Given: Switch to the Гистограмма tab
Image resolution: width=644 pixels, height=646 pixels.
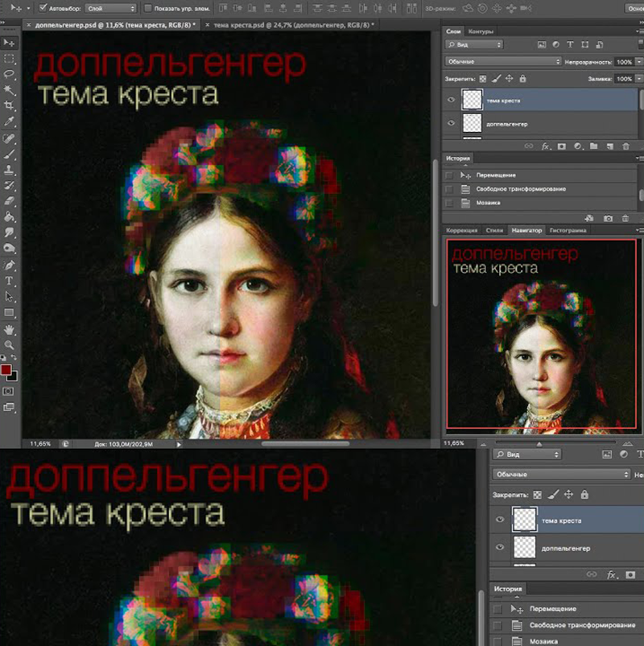Looking at the screenshot, I should (568, 230).
